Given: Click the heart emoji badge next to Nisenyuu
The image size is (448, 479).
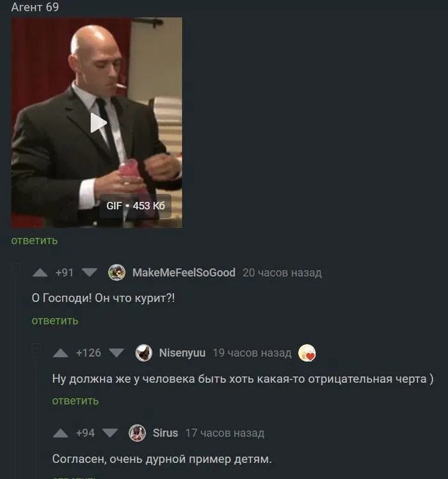Looking at the screenshot, I should [x=307, y=353].
